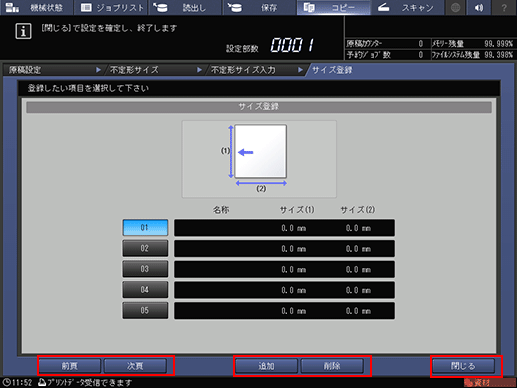
Task: Select registration slot 02
Action: click(x=145, y=248)
